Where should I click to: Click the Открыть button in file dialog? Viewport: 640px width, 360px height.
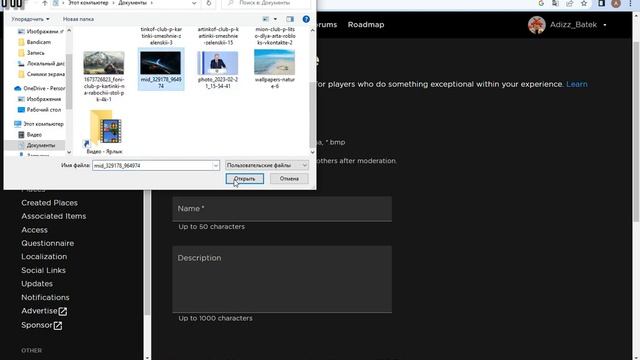(244, 179)
